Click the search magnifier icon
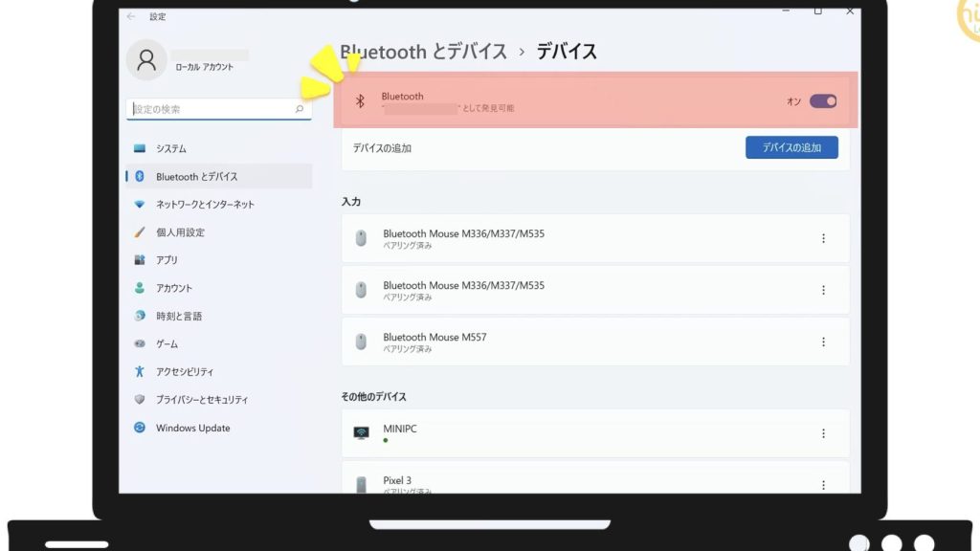This screenshot has height=551, width=980. tap(300, 109)
